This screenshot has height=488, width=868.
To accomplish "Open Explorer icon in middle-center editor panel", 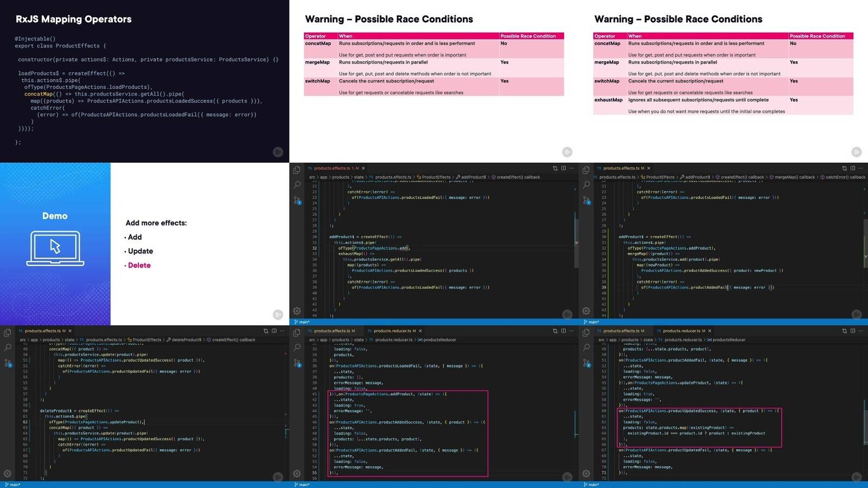I will click(x=297, y=170).
